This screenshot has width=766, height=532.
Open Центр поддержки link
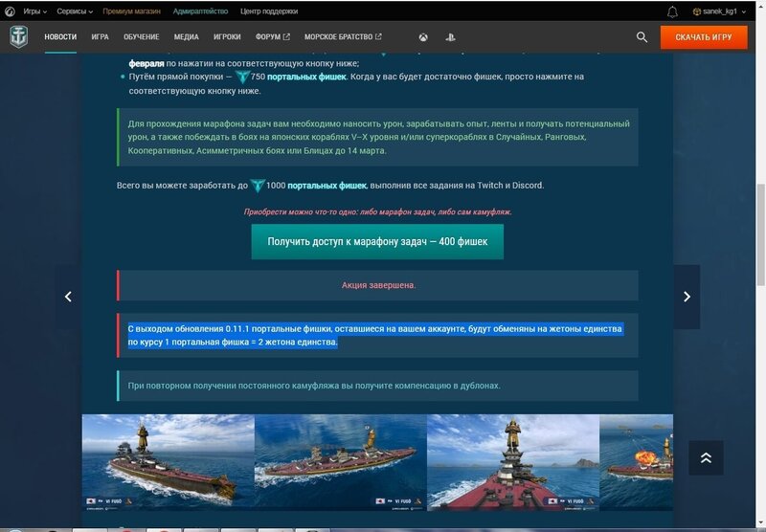pyautogui.click(x=269, y=11)
